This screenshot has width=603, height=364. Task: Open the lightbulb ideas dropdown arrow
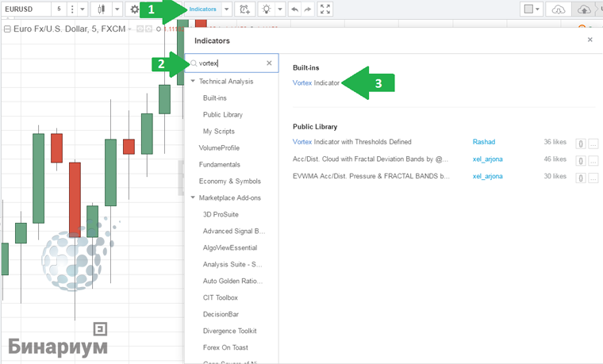pyautogui.click(x=280, y=10)
